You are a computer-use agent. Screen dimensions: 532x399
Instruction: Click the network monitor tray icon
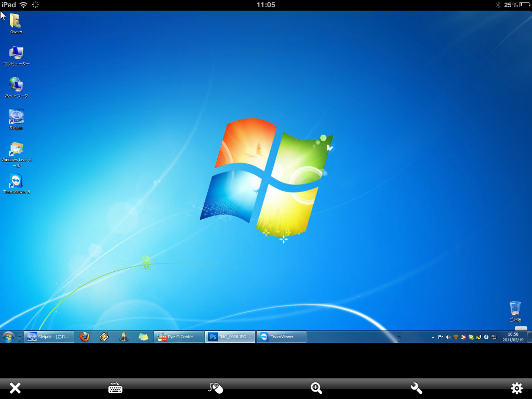494,337
